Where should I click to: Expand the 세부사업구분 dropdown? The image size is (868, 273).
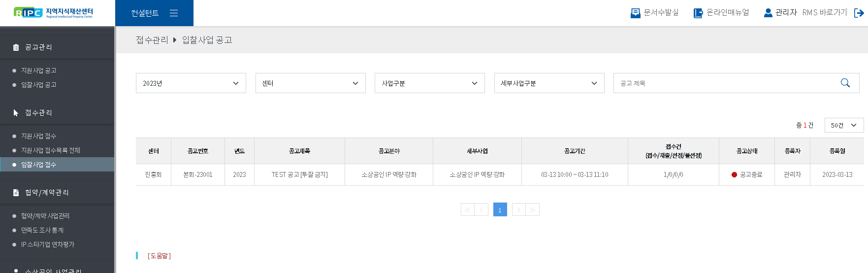(549, 83)
